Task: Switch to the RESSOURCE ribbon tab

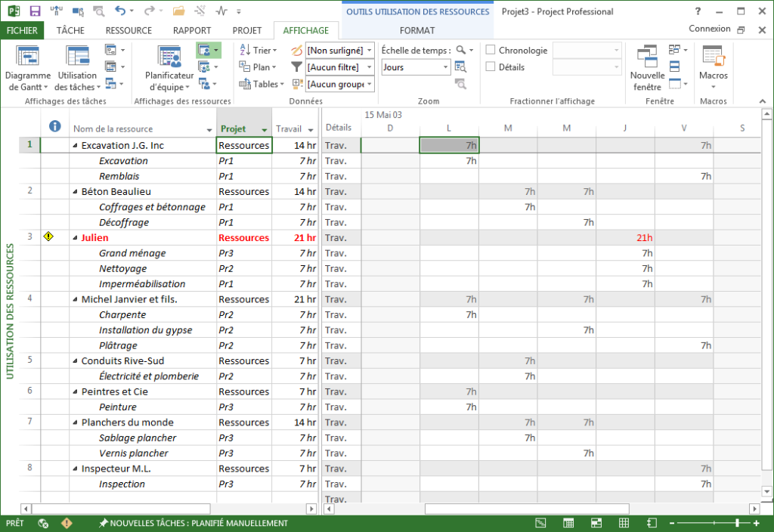Action: [x=128, y=30]
